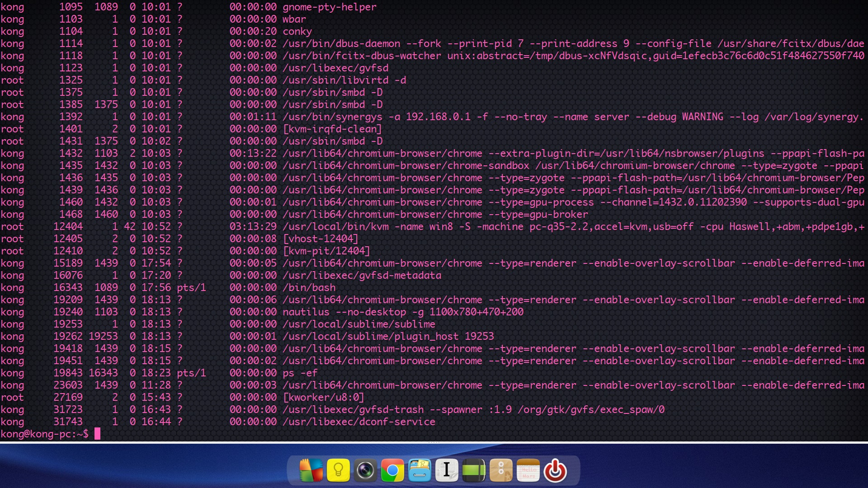Click '/usr/local/sublime/sublime' process path
This screenshot has width=868, height=488.
(x=359, y=324)
